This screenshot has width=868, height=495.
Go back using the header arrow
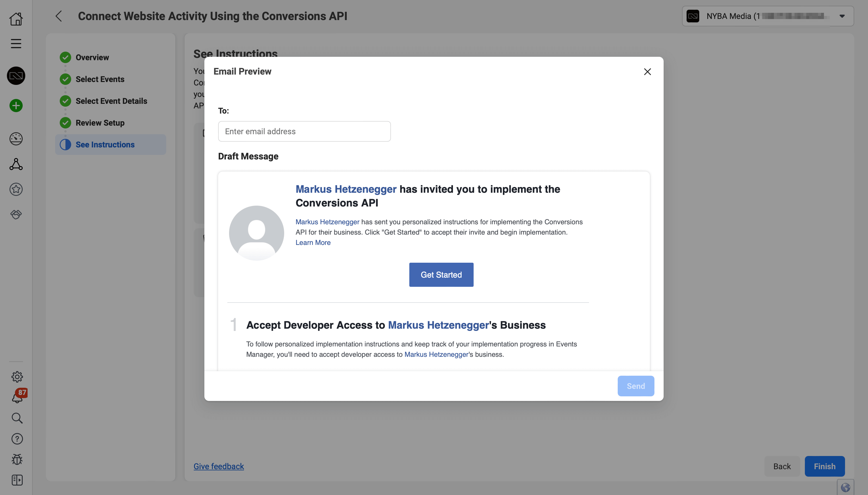tap(59, 16)
